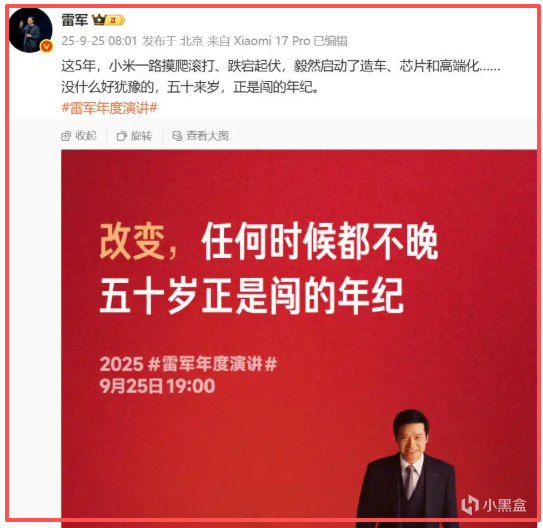Click the 五十岁正是闯的年纪 poster line
543x528 pixels.
click(252, 295)
